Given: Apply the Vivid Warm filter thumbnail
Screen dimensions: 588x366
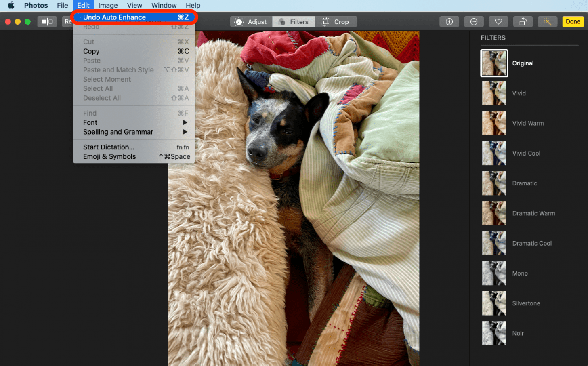Looking at the screenshot, I should point(494,123).
